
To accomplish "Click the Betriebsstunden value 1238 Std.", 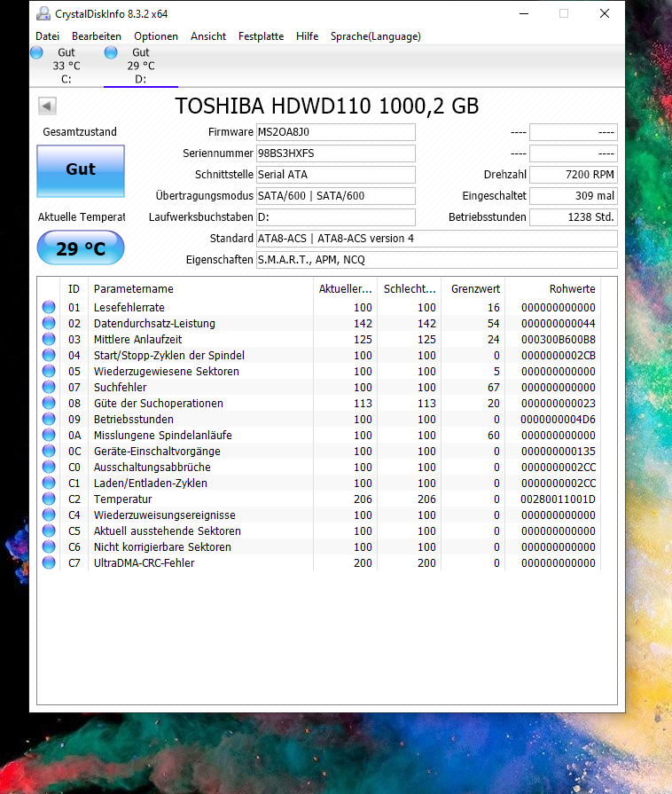I will pos(574,217).
